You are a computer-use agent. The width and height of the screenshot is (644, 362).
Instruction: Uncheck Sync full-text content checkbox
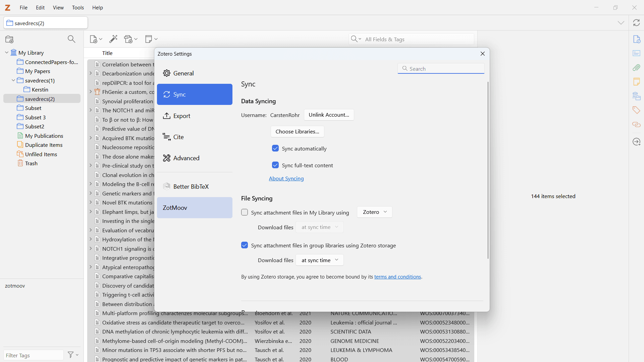point(275,165)
